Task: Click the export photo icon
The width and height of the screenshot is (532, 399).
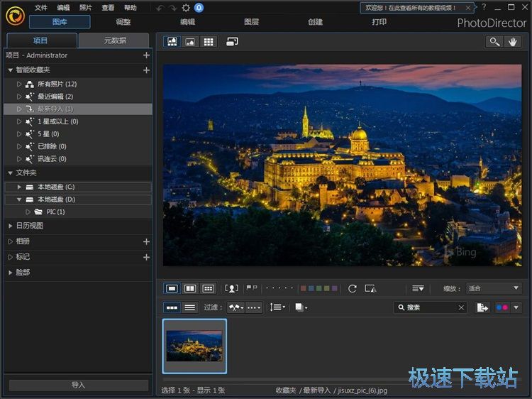Action: 482,307
